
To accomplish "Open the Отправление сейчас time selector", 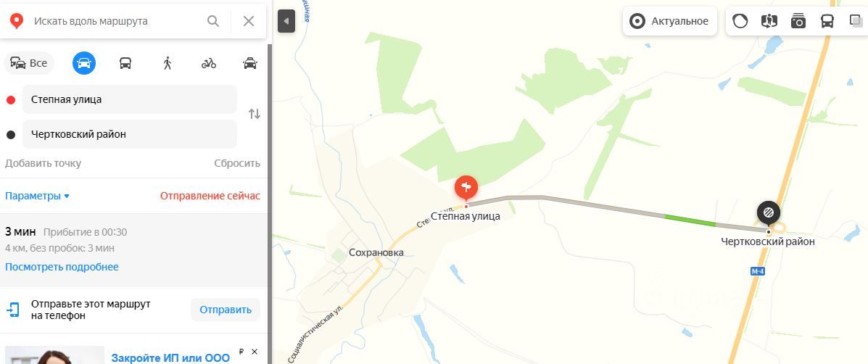I will point(210,196).
